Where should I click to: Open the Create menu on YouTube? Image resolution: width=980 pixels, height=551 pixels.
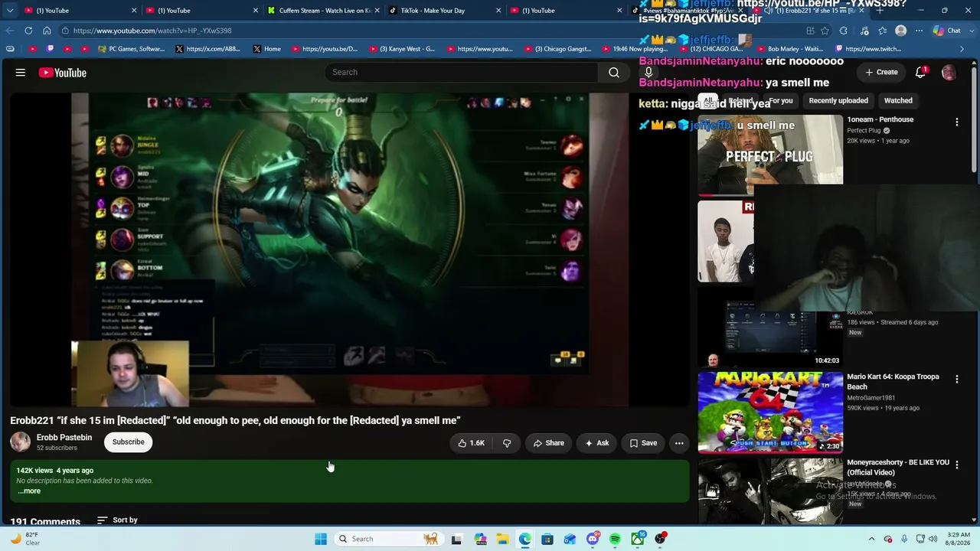tap(881, 72)
